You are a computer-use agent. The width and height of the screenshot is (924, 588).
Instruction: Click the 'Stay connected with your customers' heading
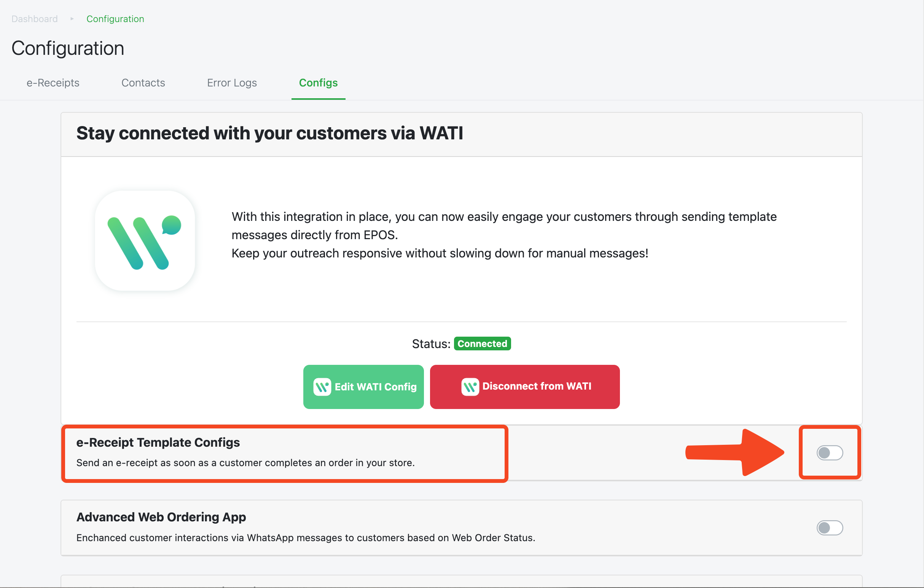pos(270,133)
